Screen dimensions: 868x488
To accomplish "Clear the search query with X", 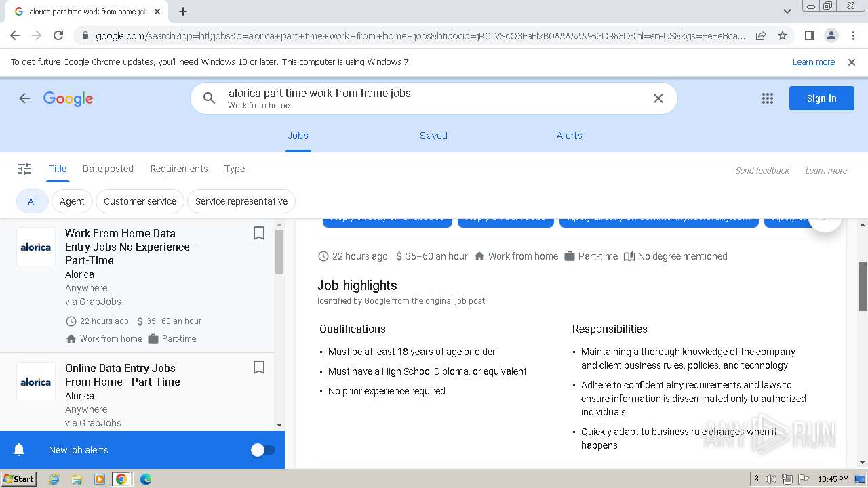I will (x=658, y=98).
